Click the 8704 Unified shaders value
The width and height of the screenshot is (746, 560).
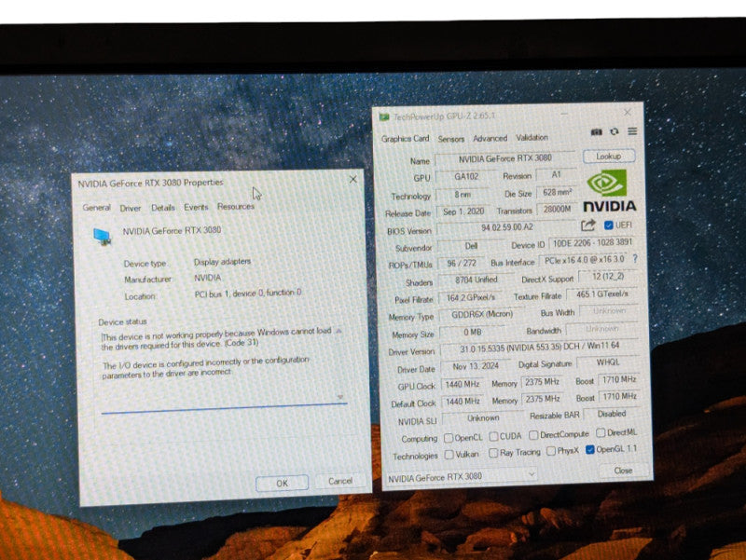click(x=477, y=280)
